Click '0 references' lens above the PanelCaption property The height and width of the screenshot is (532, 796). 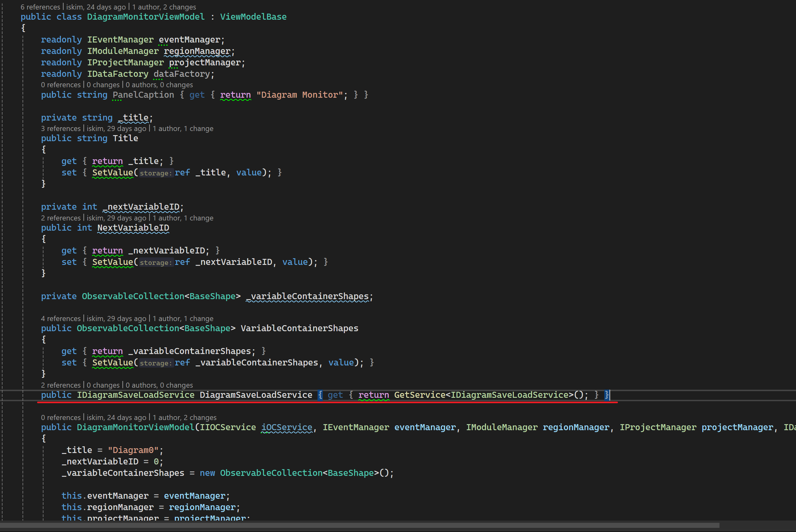(x=61, y=85)
